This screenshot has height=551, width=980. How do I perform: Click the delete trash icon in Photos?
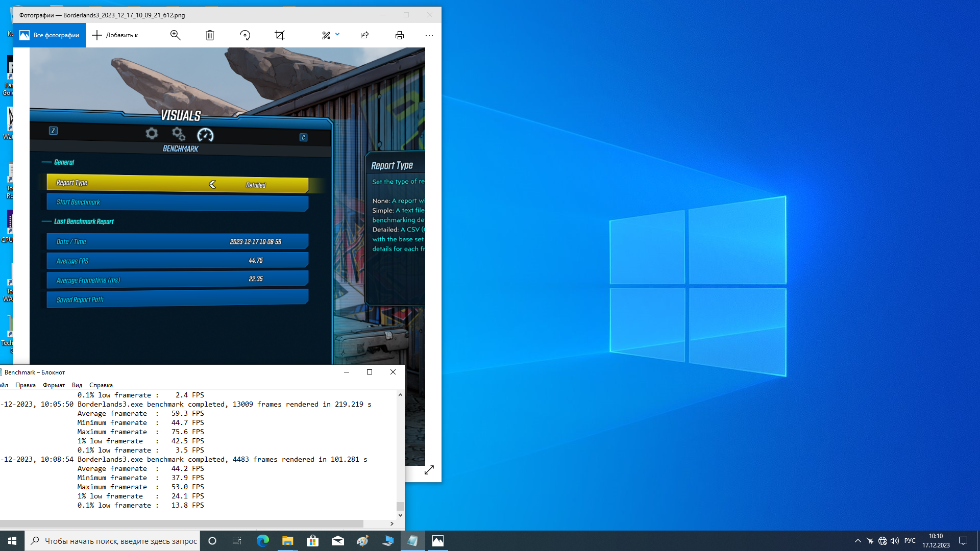210,35
